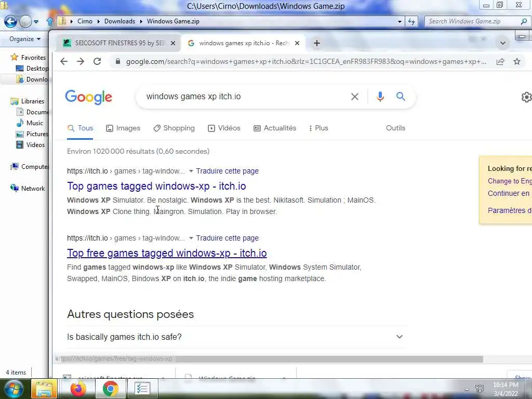Expand Is basically games itch.io safe question
The width and height of the screenshot is (532, 399).
click(236, 337)
